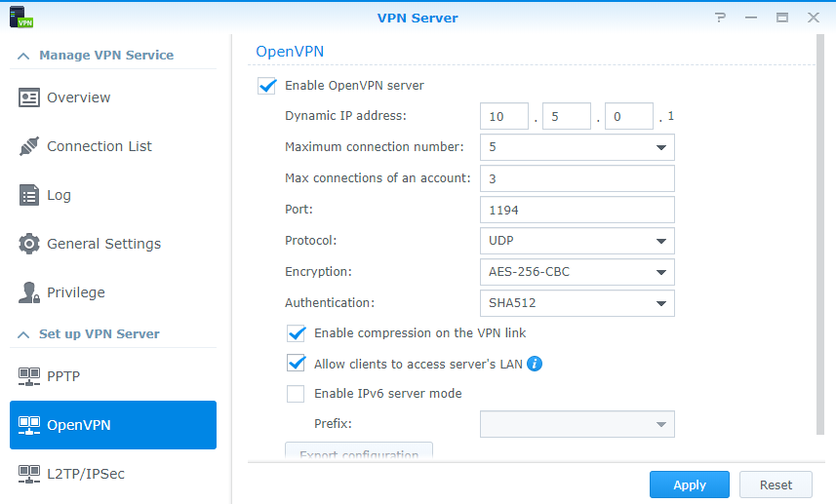
Task: Open the Authentication dropdown SHA512
Action: coord(577,303)
